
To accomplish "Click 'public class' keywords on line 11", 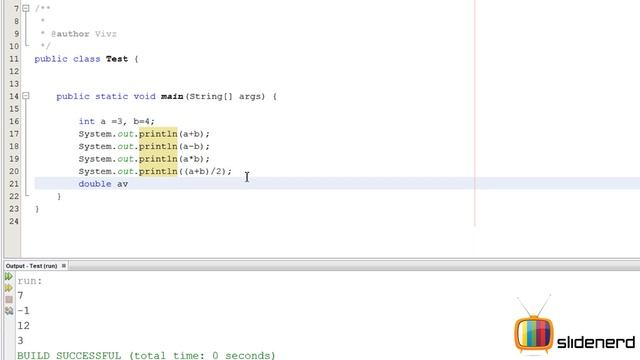I will point(67,59).
